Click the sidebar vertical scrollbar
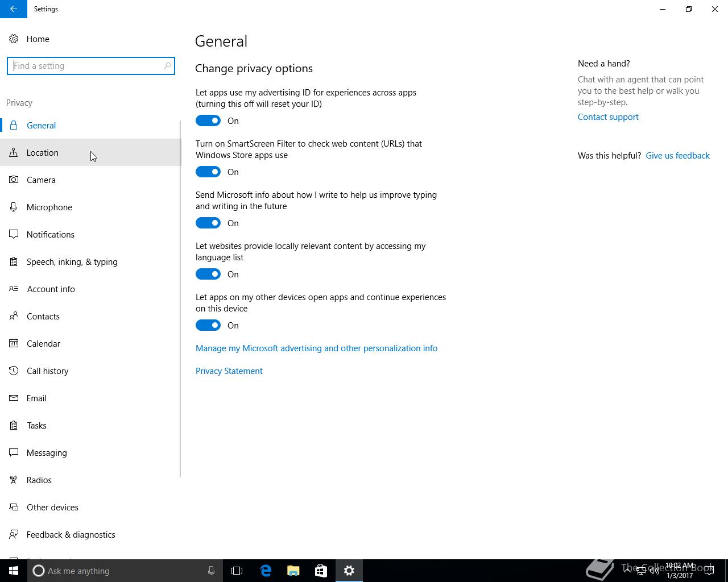Image resolution: width=728 pixels, height=582 pixels. tap(180, 298)
